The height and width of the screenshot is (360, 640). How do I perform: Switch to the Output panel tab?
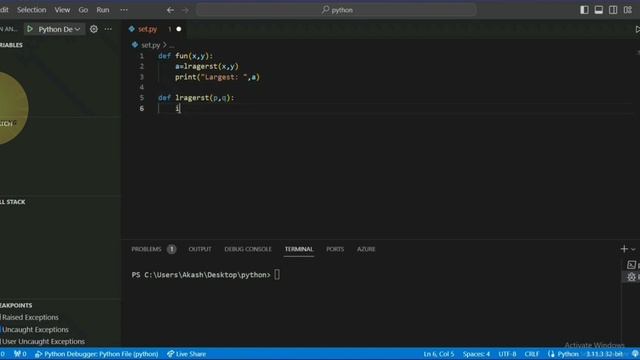point(200,249)
